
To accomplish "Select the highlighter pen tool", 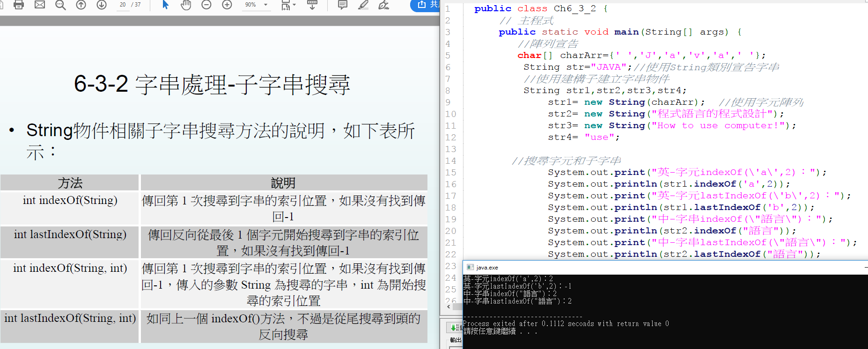I will pos(363,5).
